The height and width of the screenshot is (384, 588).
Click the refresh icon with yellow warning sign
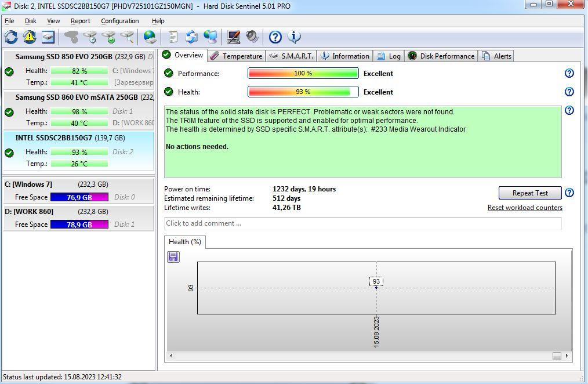pyautogui.click(x=29, y=37)
